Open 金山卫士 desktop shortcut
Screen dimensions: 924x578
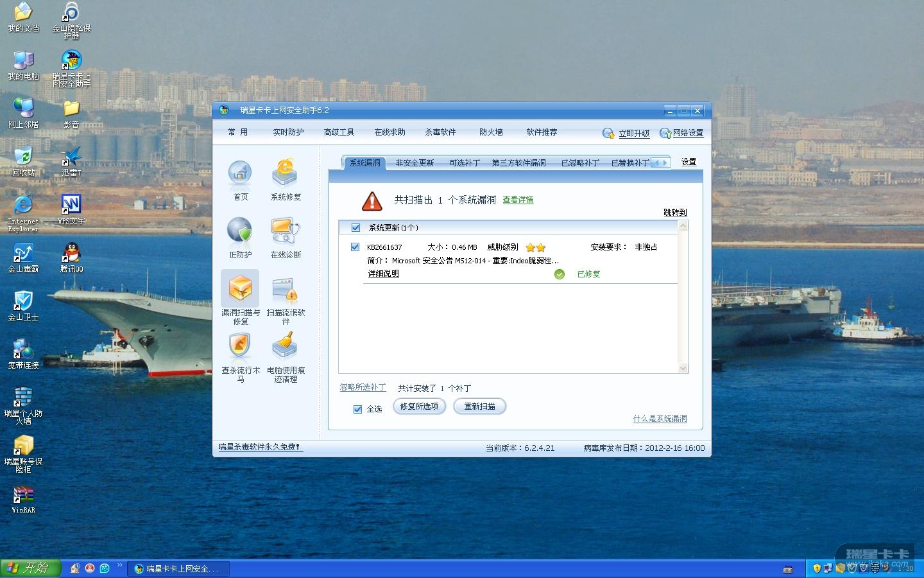click(23, 306)
